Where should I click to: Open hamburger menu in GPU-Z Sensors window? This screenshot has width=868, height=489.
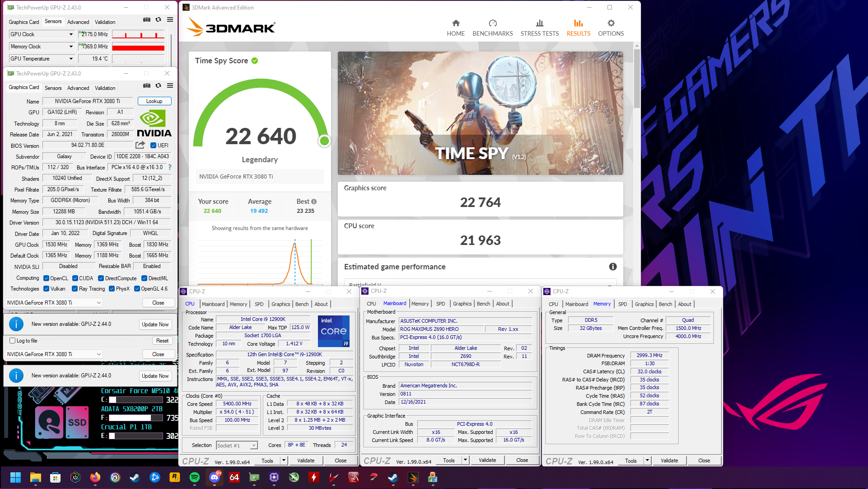coord(170,20)
